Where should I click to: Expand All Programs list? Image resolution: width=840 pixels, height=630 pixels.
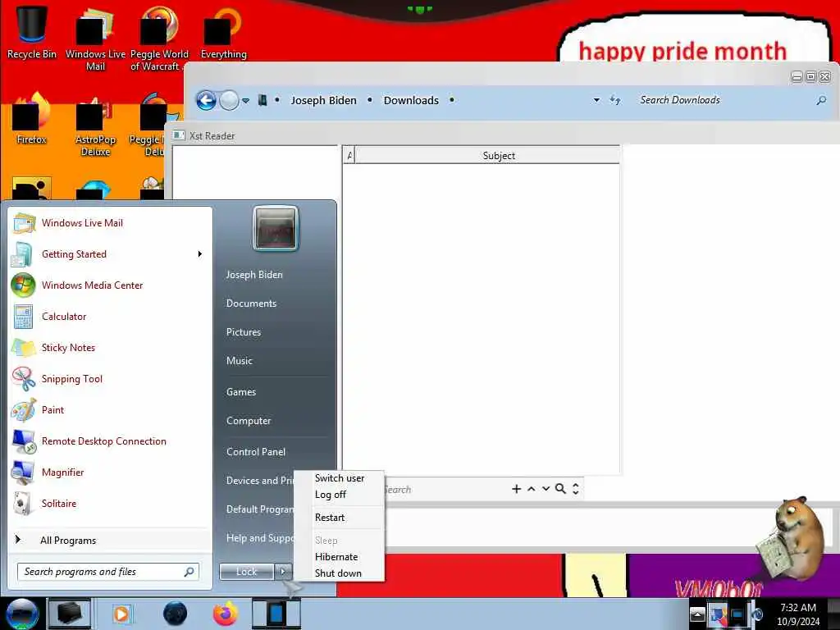(x=110, y=540)
